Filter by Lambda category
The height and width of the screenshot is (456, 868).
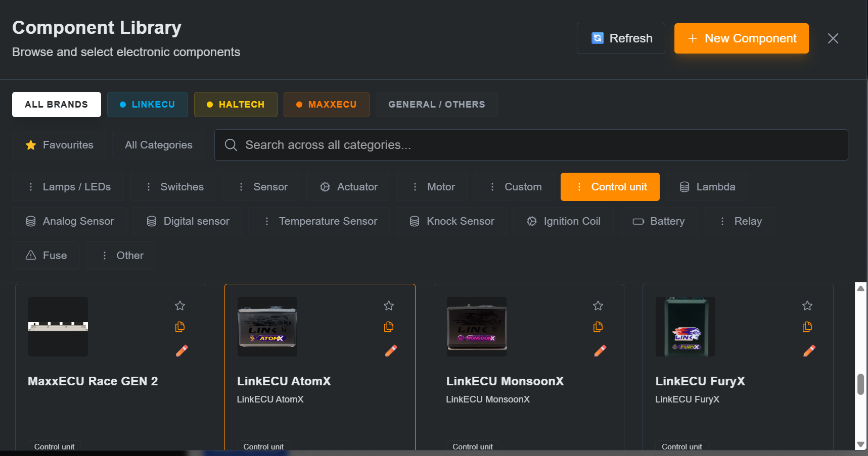coord(707,187)
